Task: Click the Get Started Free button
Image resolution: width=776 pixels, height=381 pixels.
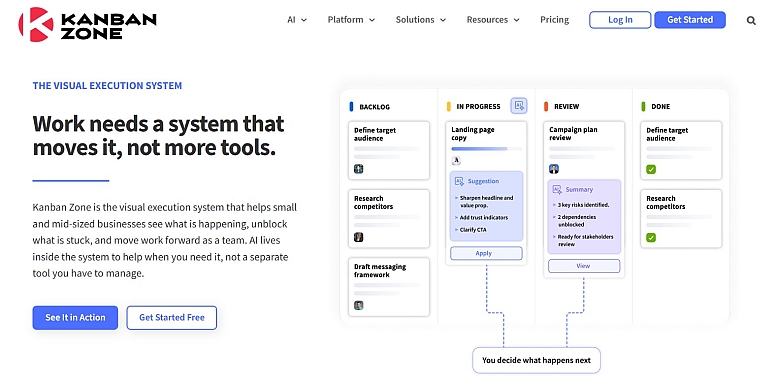Action: [172, 318]
